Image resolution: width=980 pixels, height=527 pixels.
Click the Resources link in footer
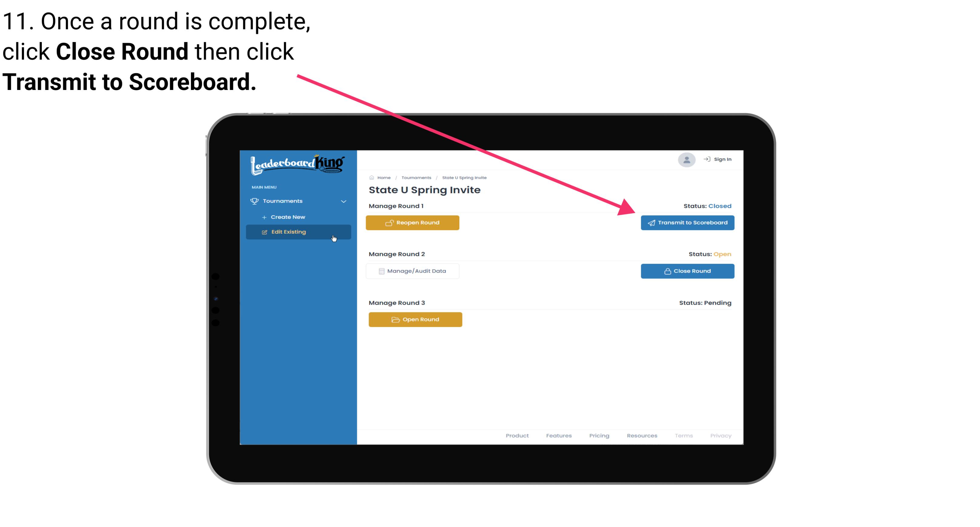tap(642, 435)
